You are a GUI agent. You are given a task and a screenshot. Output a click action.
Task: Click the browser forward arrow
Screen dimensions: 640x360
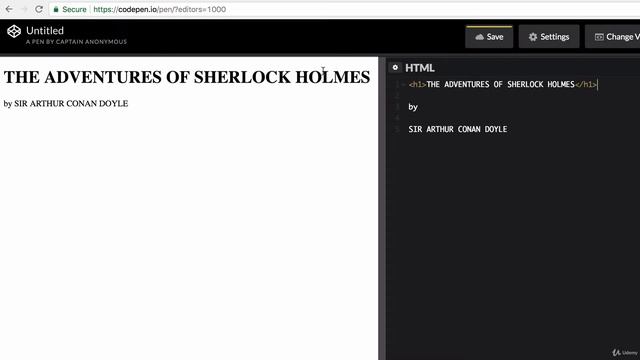tap(24, 9)
